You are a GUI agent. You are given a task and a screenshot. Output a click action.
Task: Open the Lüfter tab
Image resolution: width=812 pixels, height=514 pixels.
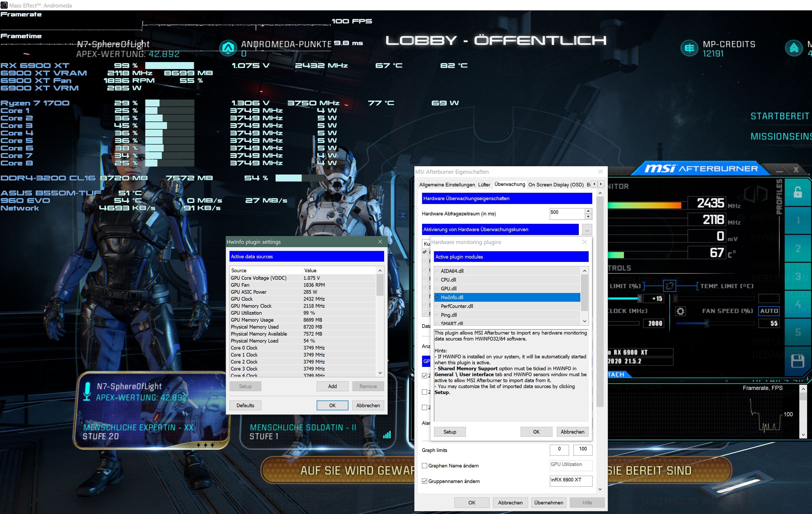[484, 185]
